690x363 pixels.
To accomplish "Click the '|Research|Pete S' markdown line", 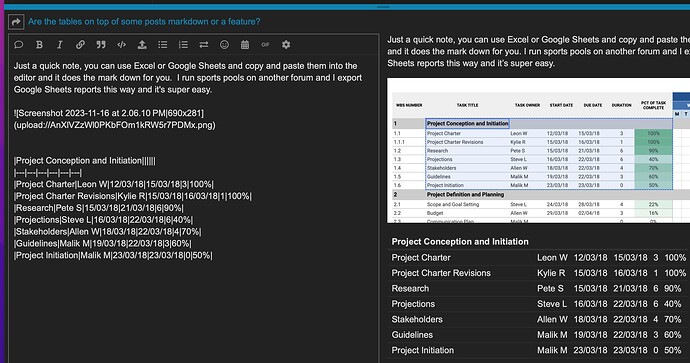I will click(x=99, y=208).
